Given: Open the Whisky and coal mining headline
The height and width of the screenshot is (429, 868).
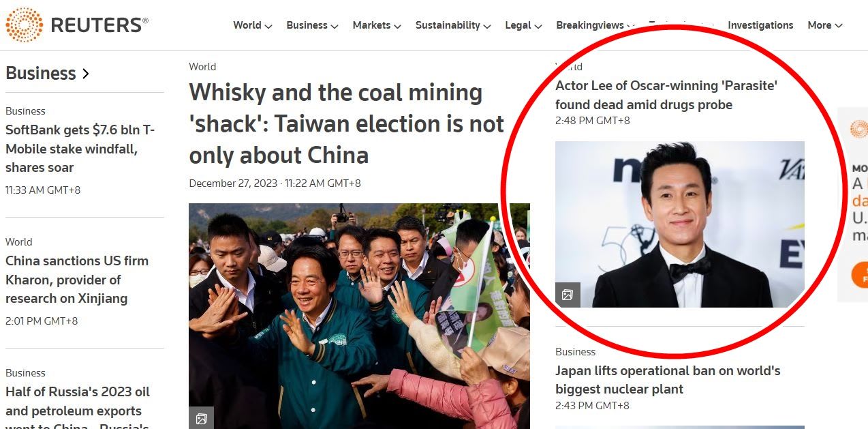Looking at the screenshot, I should coord(347,123).
